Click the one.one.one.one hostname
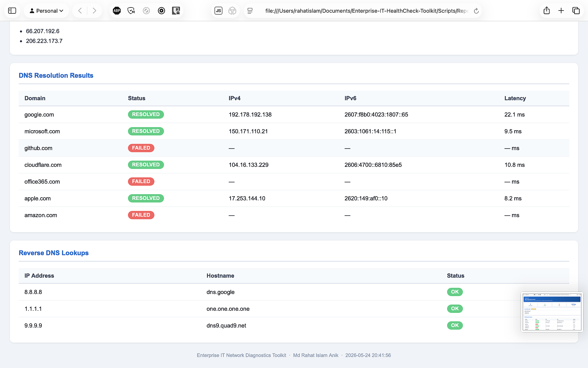Image resolution: width=588 pixels, height=368 pixels. click(x=228, y=309)
